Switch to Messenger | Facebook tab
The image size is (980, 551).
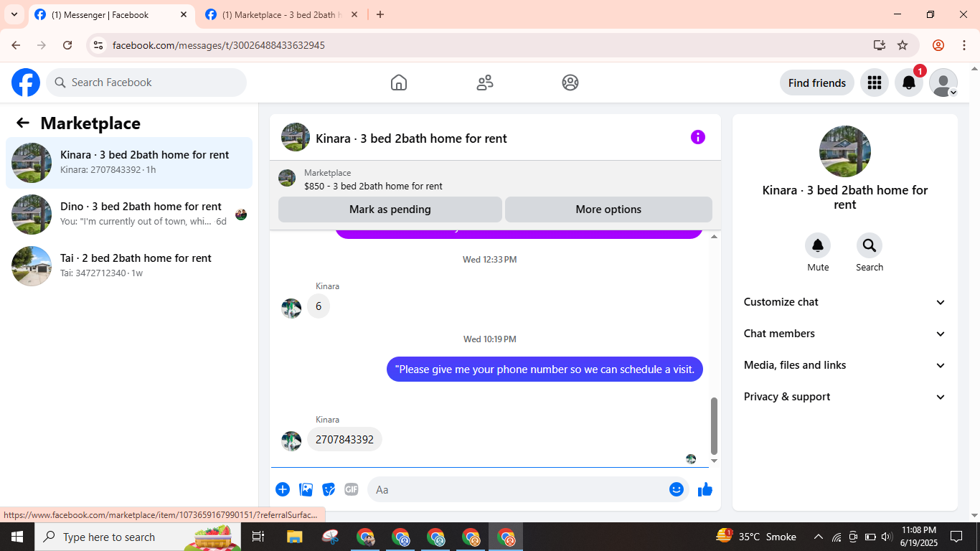[112, 15]
